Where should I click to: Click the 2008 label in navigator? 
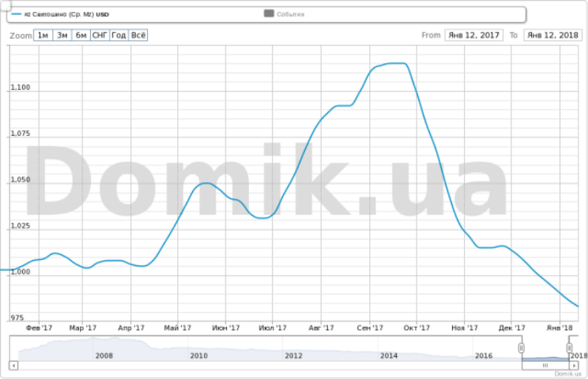tap(104, 355)
